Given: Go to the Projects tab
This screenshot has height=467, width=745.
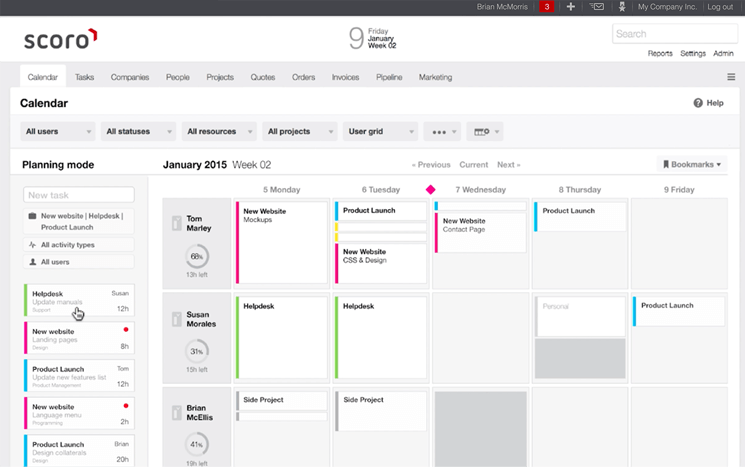Looking at the screenshot, I should (x=220, y=77).
